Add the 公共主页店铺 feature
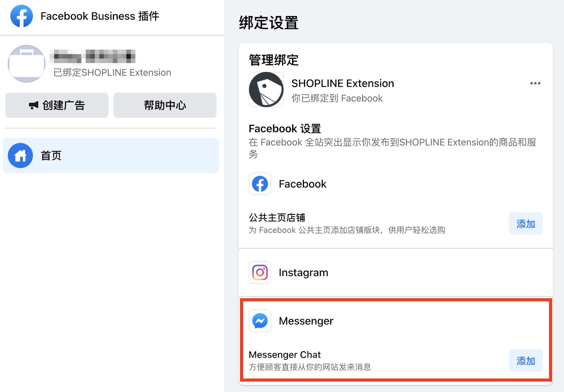The height and width of the screenshot is (392, 564). pos(526,224)
